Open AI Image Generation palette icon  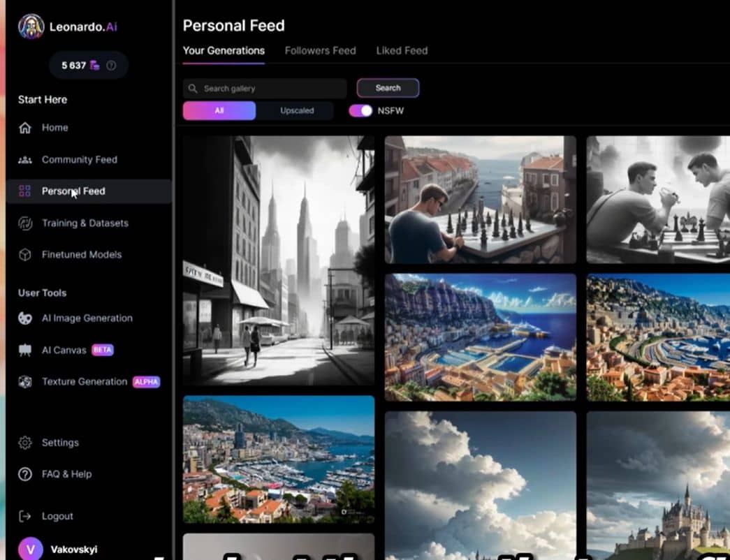pyautogui.click(x=25, y=318)
